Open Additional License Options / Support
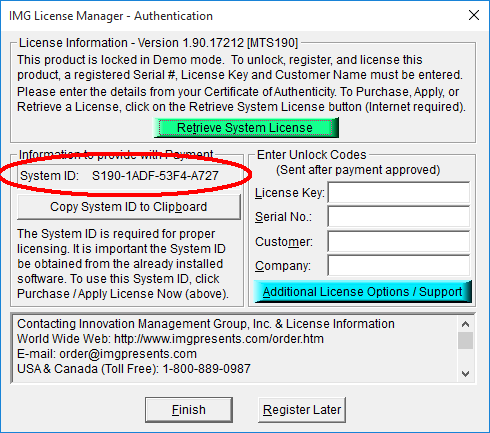The image size is (490, 433). click(x=363, y=292)
